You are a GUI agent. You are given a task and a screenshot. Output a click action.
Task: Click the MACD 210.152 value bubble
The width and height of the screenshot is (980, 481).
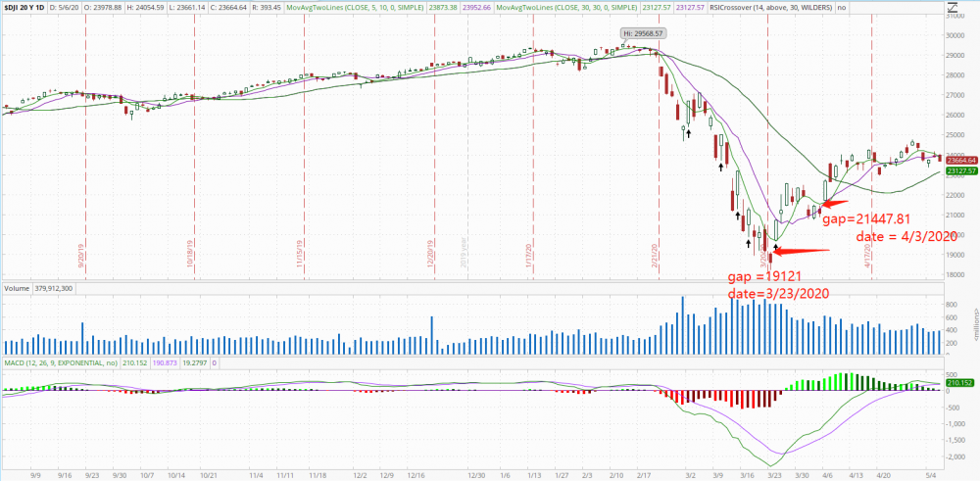click(959, 383)
